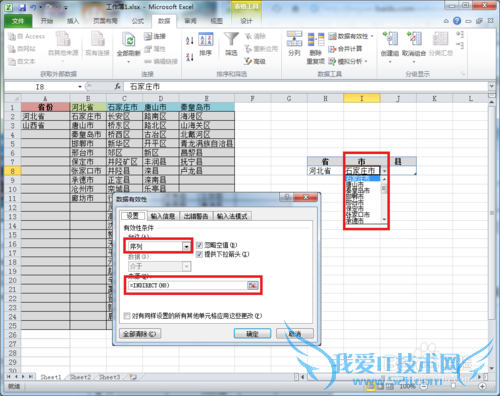
Task: Click Data Validation (数据有效性) icon
Action: point(332,36)
